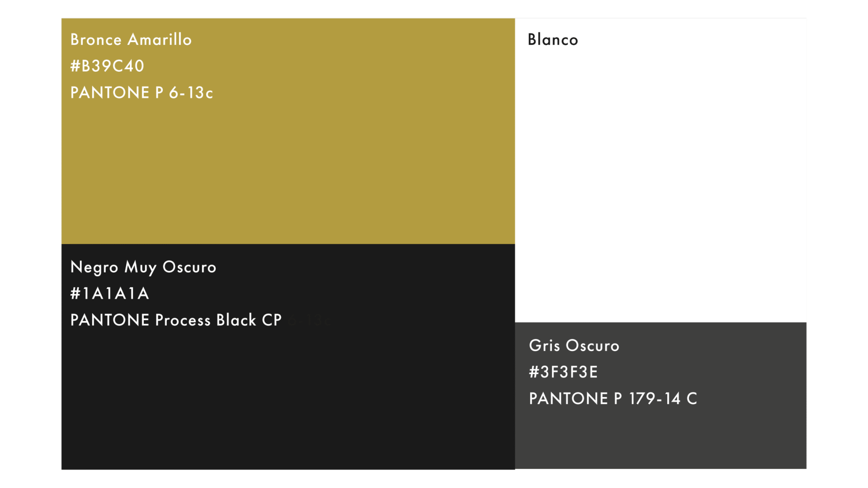Click the Negro Muy Oscuro black swatch

(288, 357)
